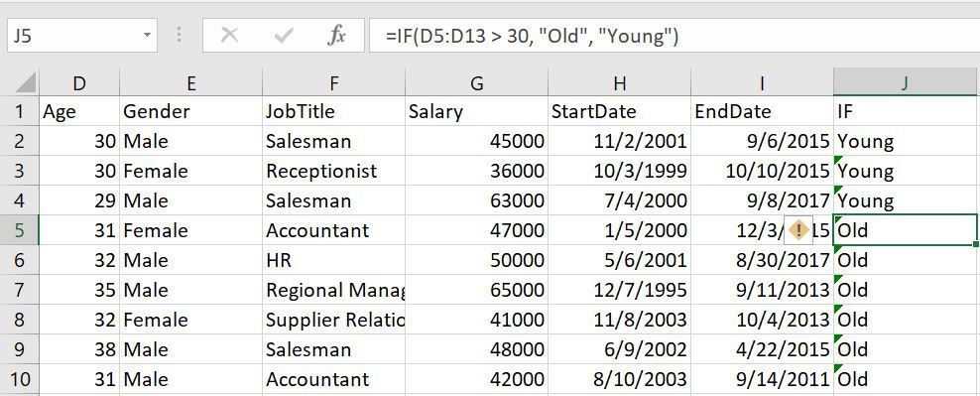This screenshot has width=980, height=396.
Task: Select the EndDate cell 8/30/2017
Action: (762, 260)
